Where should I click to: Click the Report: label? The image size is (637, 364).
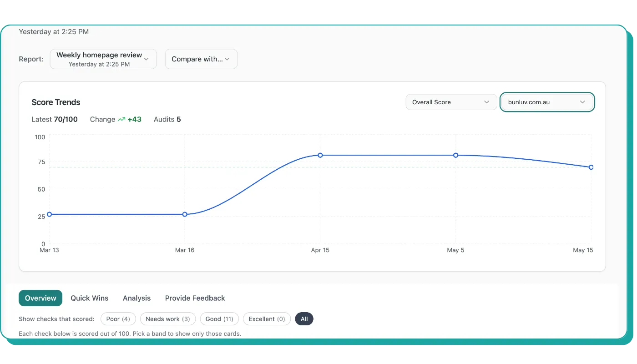31,59
